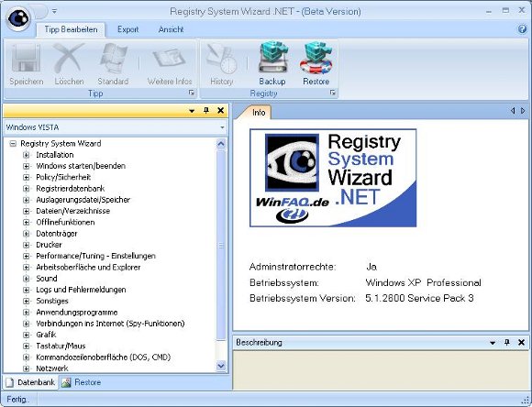Select Performance/Tuning - Einstellungen item
The width and height of the screenshot is (532, 407).
point(95,256)
